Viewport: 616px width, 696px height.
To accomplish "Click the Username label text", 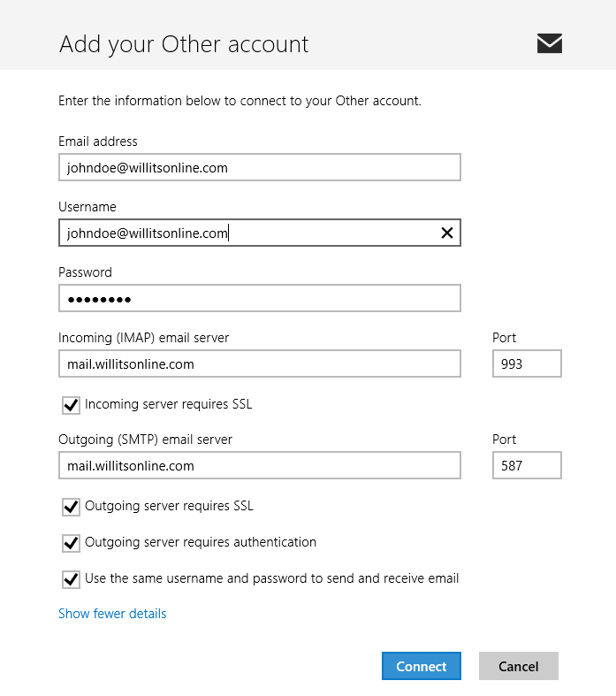I will click(87, 207).
